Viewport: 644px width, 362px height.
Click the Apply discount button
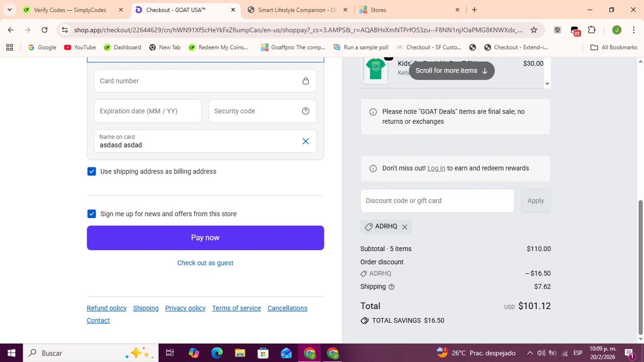[x=536, y=201]
